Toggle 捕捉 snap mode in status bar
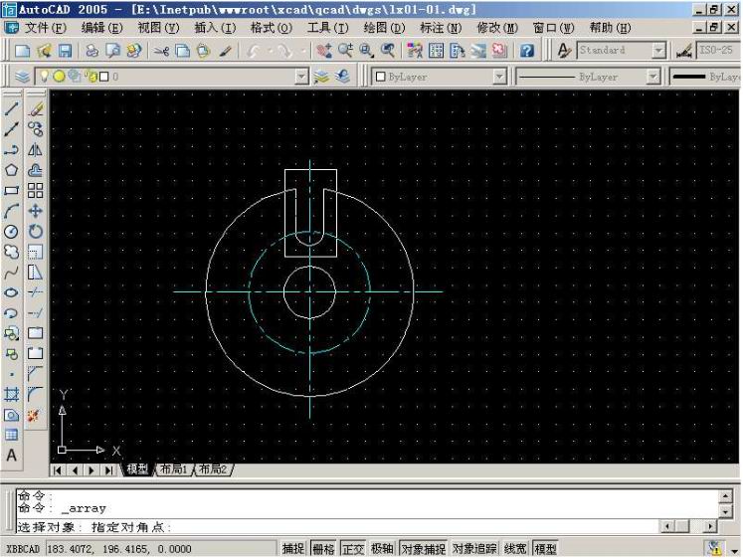 click(292, 549)
